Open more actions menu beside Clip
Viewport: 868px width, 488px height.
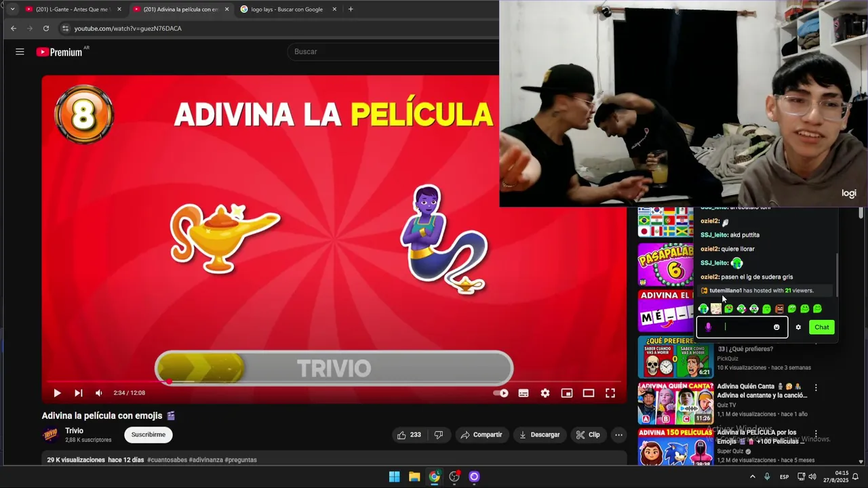(x=618, y=434)
